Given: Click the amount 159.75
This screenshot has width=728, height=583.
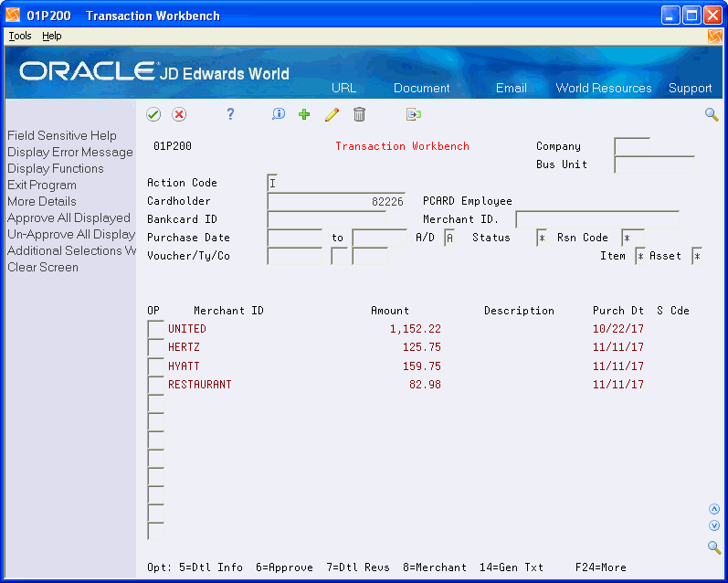Looking at the screenshot, I should coord(422,366).
